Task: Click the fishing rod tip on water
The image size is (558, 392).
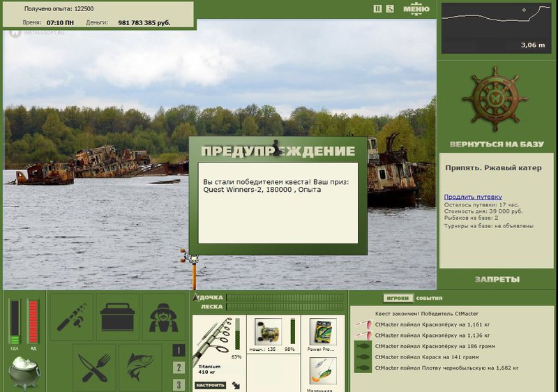Action: tap(193, 259)
